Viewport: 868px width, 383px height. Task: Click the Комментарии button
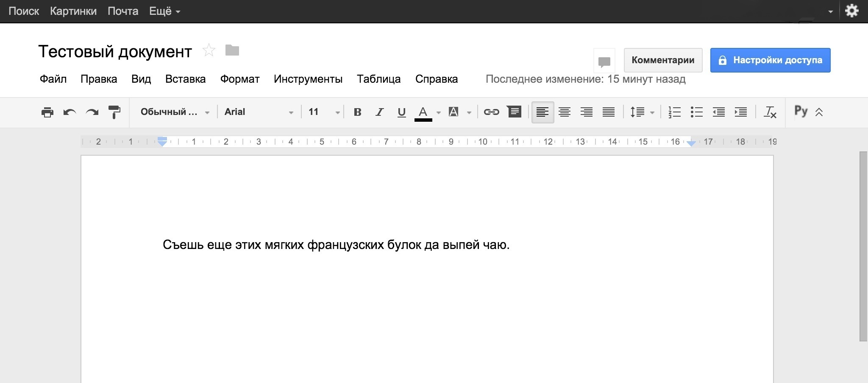coord(663,60)
